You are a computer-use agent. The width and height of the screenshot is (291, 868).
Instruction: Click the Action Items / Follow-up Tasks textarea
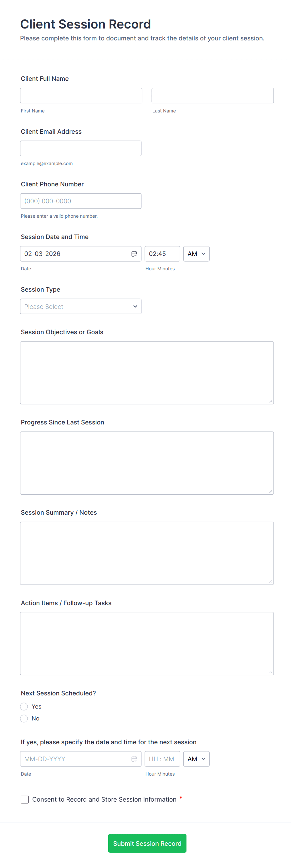[147, 644]
